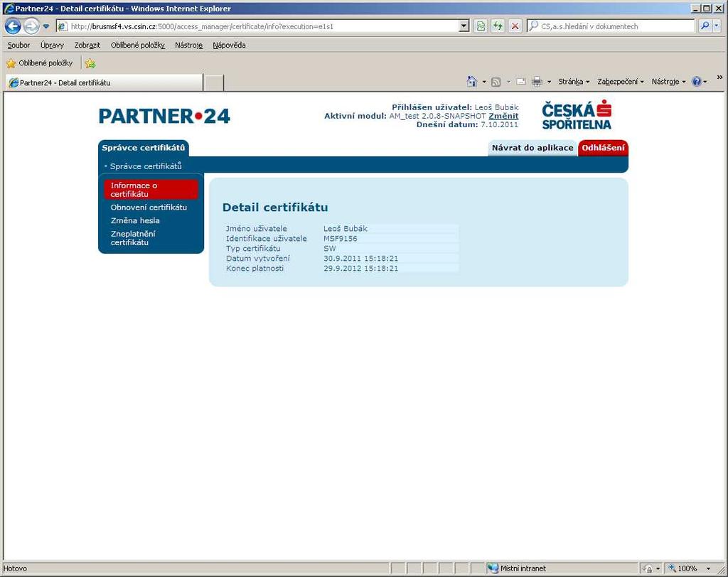
Task: Click the Internet Explorer title bar icon
Action: coord(9,9)
